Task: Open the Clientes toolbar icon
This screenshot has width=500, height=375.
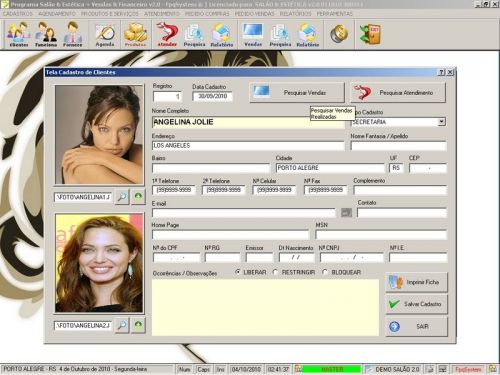Action: pos(19,34)
